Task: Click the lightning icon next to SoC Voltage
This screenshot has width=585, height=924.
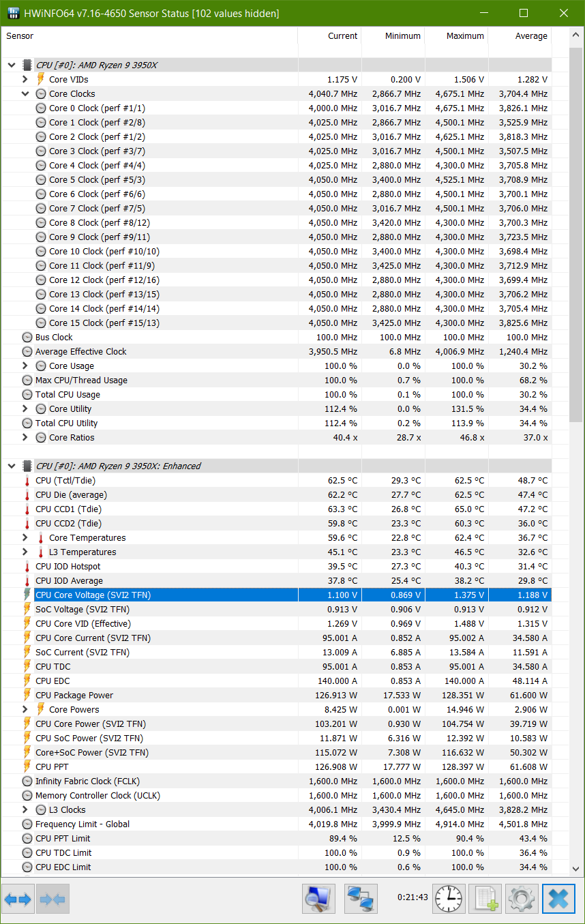Action: point(27,610)
